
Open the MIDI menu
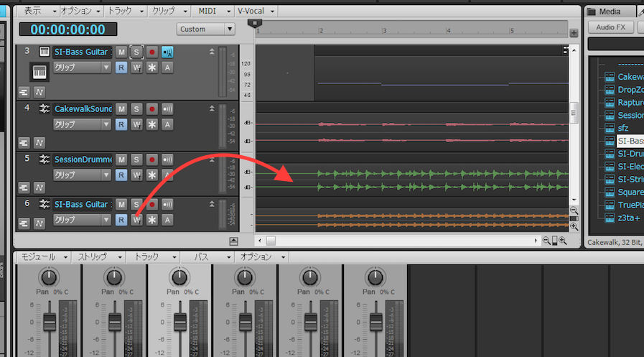(213, 11)
